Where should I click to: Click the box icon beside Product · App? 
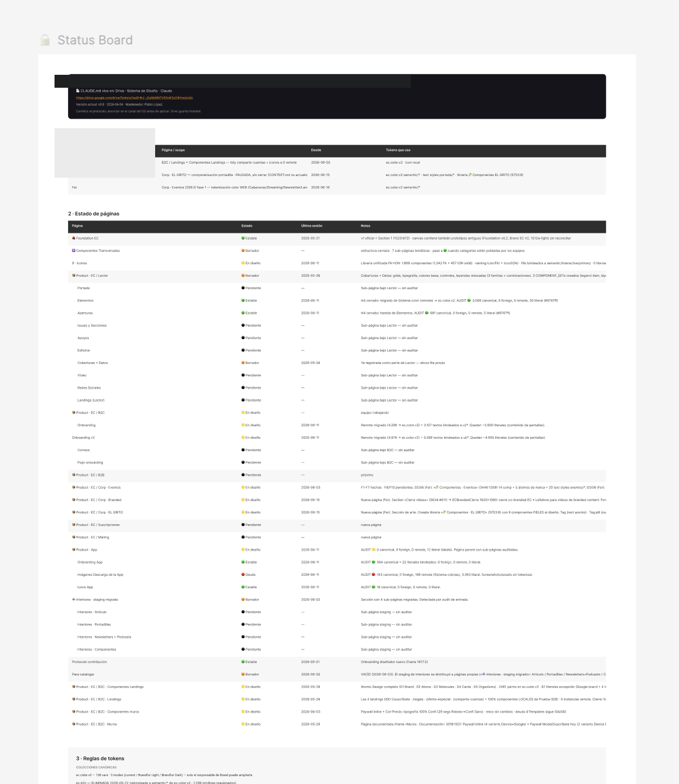(x=74, y=550)
